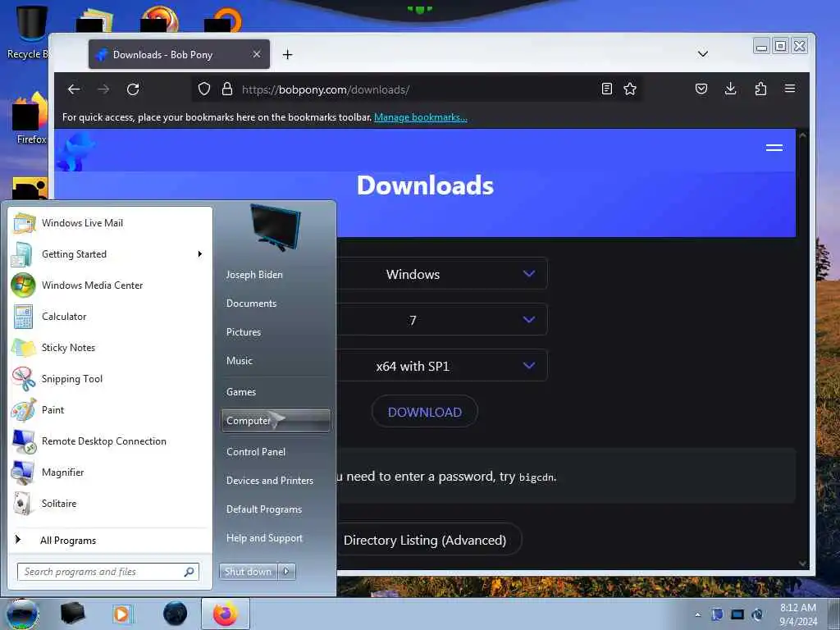The image size is (840, 630).
Task: Launch the Snipping Tool
Action: pos(111,379)
